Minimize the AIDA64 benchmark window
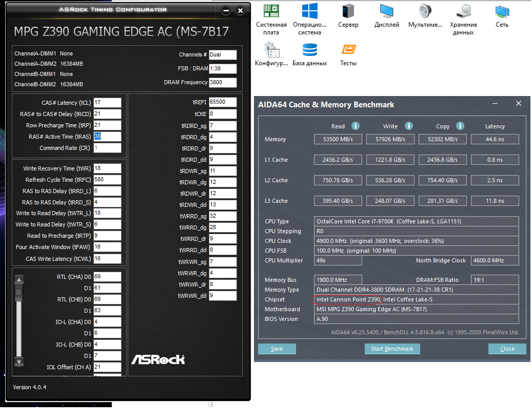The width and height of the screenshot is (532, 419). click(x=495, y=104)
